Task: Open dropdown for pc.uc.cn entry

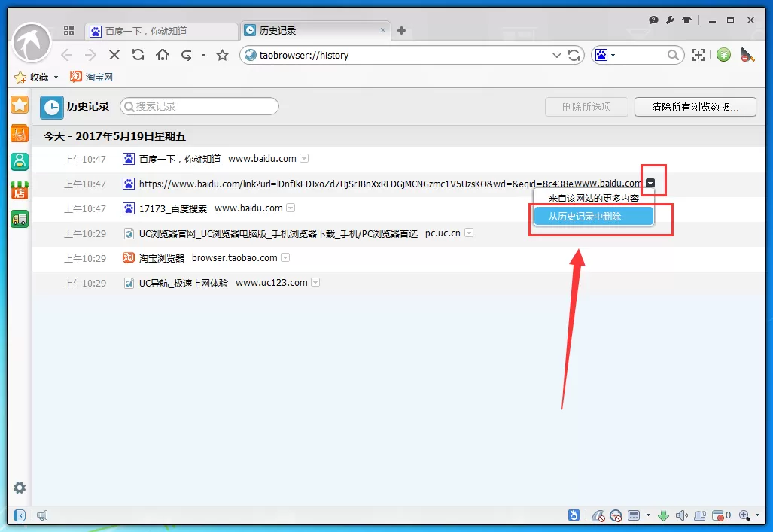Action: point(469,233)
